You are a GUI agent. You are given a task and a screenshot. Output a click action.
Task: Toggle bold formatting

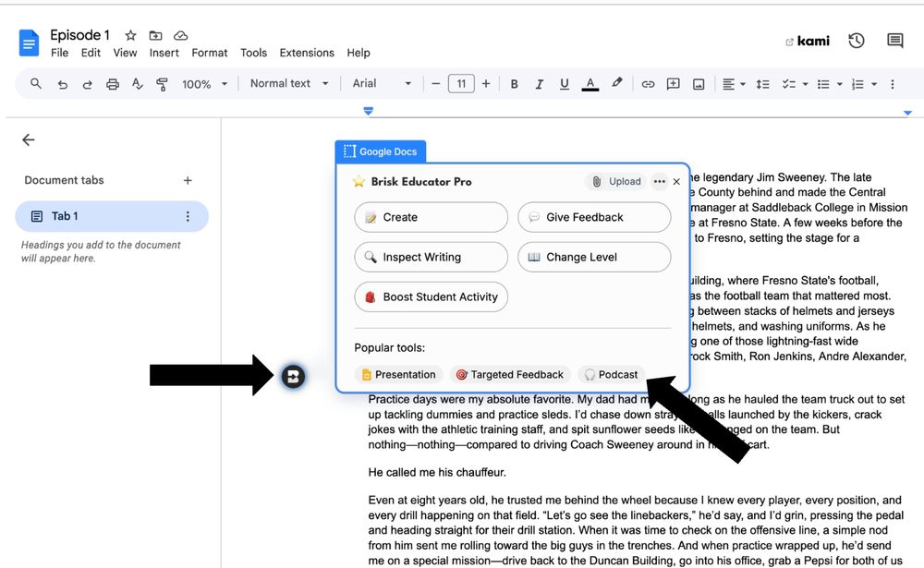[x=514, y=84]
